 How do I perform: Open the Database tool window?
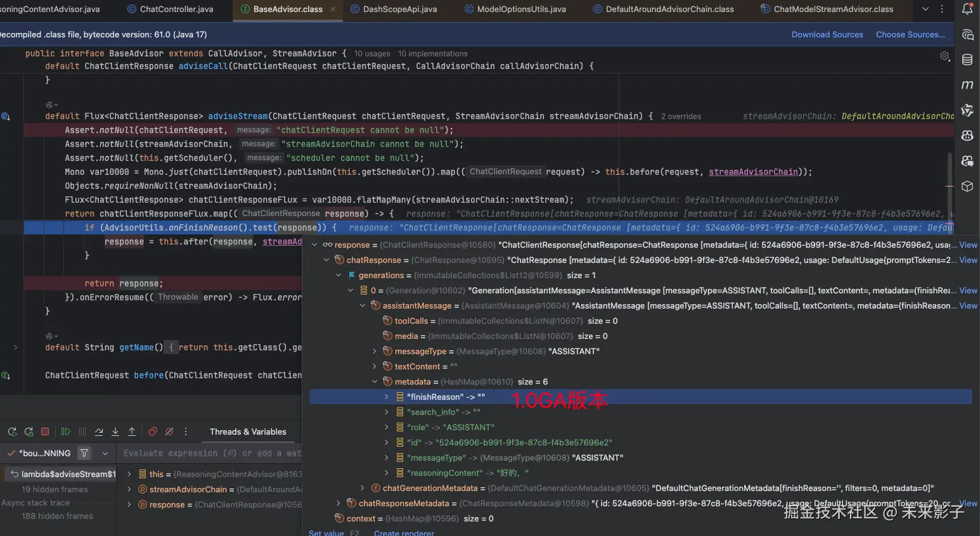pyautogui.click(x=967, y=60)
